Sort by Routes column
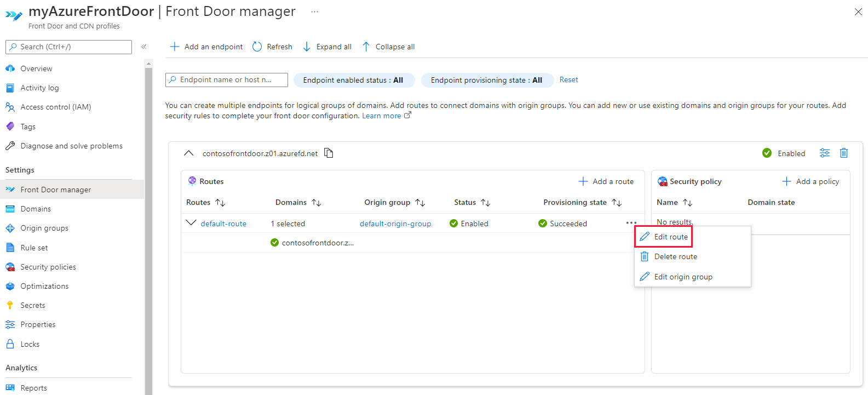Image resolution: width=868 pixels, height=395 pixels. [x=206, y=202]
